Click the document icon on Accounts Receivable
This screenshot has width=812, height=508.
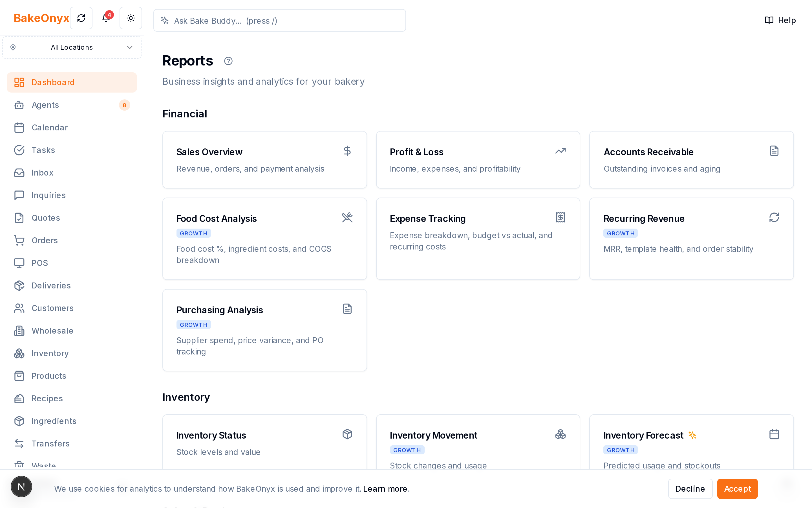tap(774, 151)
